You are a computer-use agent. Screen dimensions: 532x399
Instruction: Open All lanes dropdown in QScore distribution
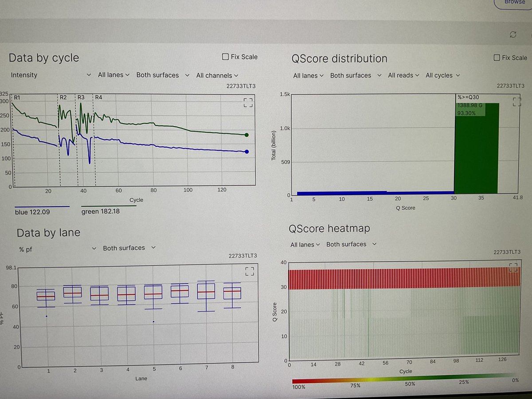point(308,76)
